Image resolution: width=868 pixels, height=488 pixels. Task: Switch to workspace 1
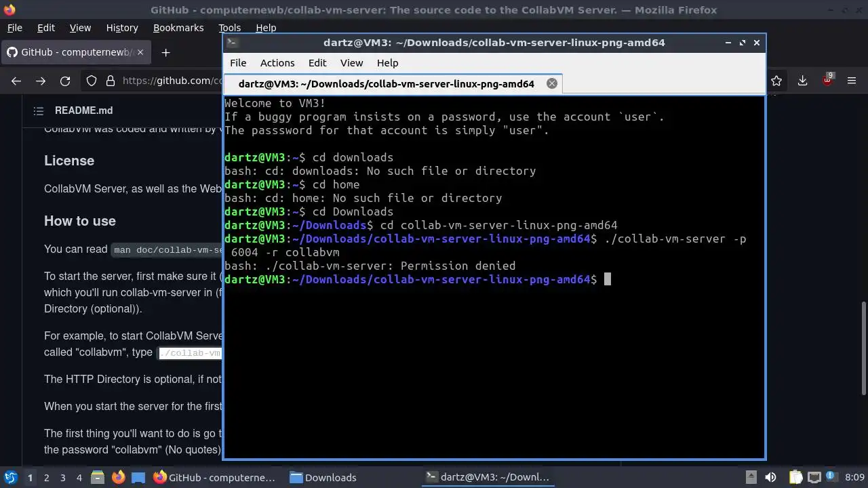30,477
